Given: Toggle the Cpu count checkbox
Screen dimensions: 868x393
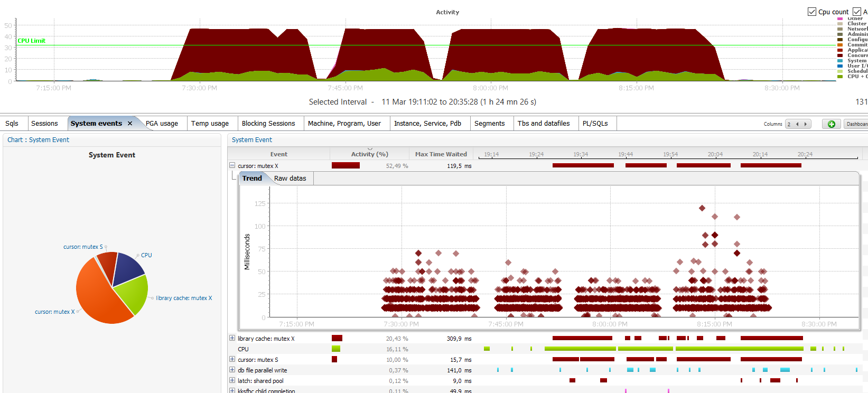Looking at the screenshot, I should coord(812,12).
